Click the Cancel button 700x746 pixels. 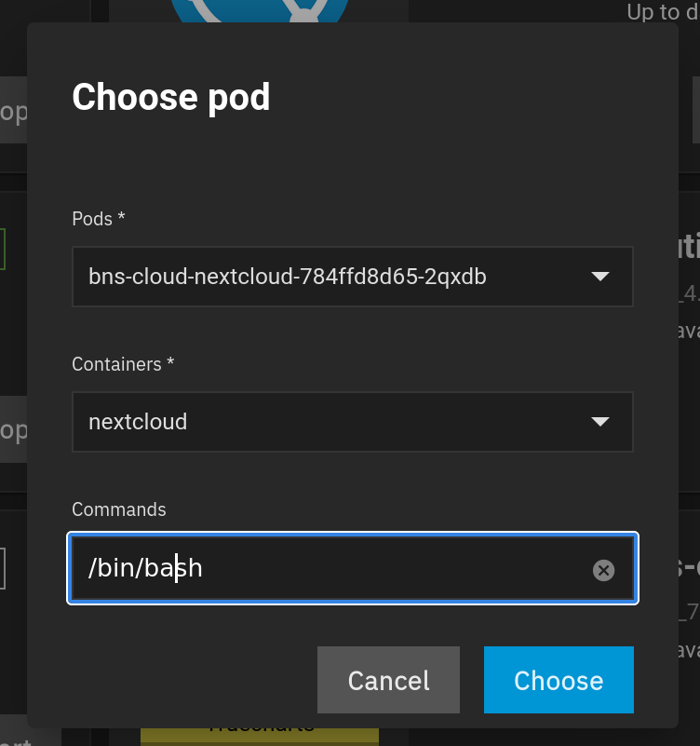(388, 680)
